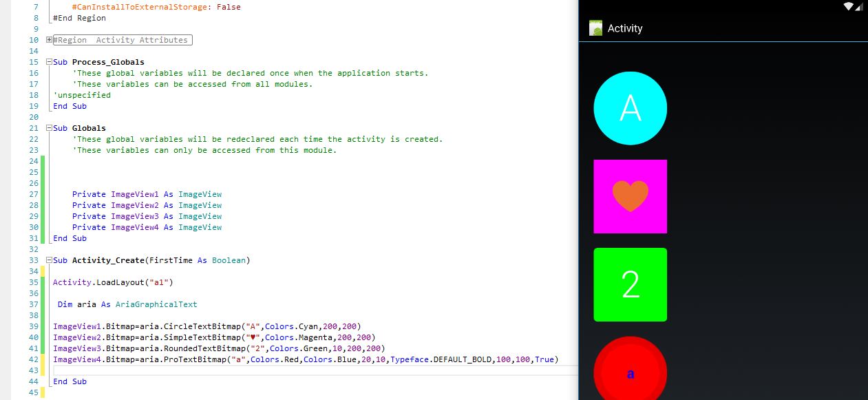Click line number 39 in the gutter
The height and width of the screenshot is (400, 868).
pyautogui.click(x=34, y=326)
